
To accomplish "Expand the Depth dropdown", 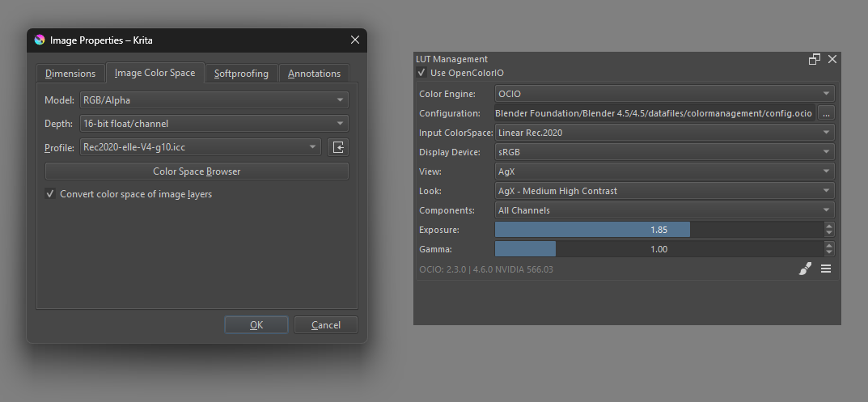I will (214, 124).
